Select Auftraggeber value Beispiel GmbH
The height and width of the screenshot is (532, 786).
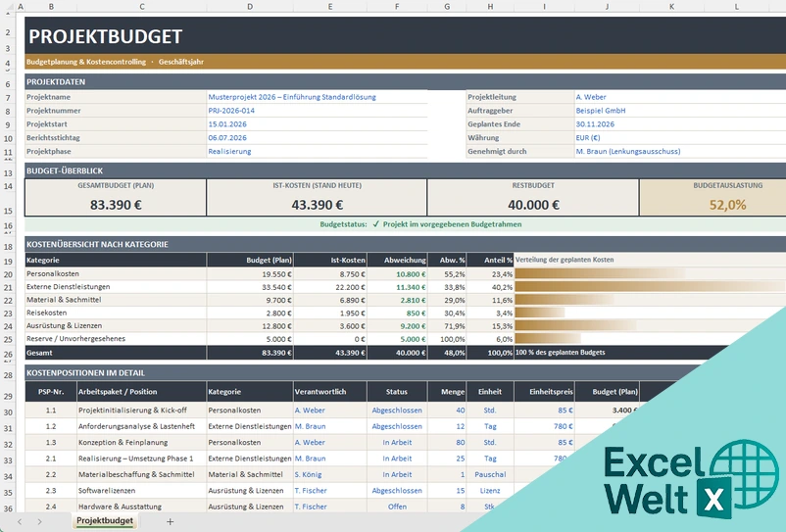[x=680, y=111]
